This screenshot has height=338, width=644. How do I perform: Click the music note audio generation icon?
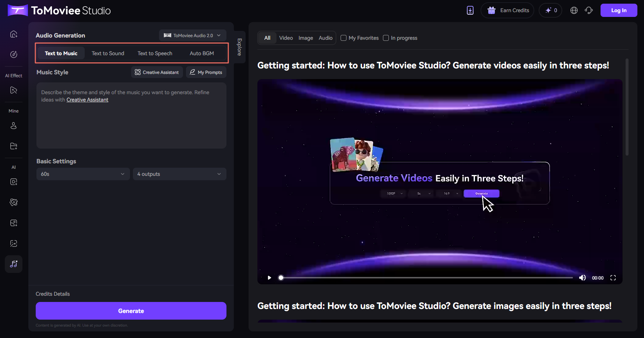click(14, 264)
